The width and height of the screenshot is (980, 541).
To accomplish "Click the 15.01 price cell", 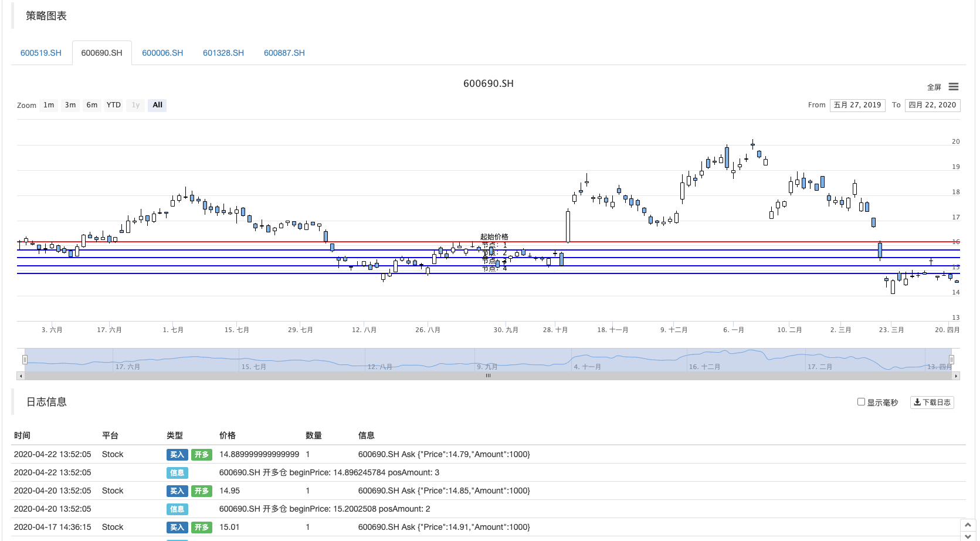I will click(229, 527).
